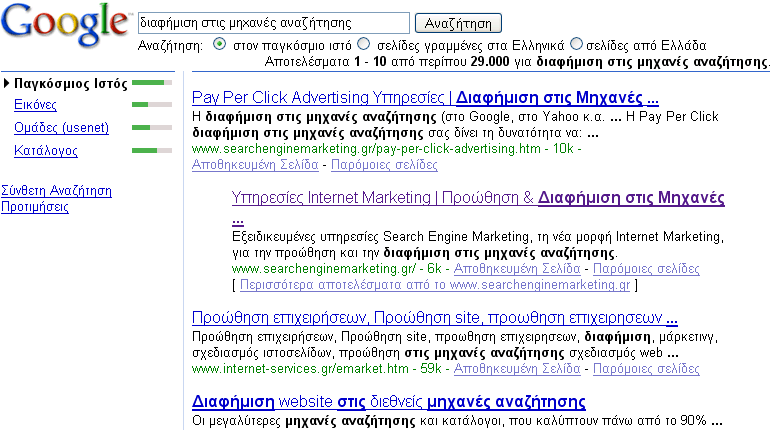This screenshot has width=770, height=430.
Task: Select the 'σελίδες από Ελλάδα' radio option
Action: pos(577,44)
